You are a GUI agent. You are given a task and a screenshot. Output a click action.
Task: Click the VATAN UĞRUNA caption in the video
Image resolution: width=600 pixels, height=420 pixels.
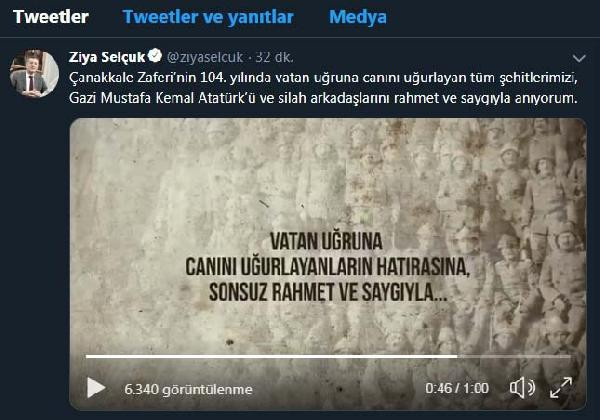point(326,241)
